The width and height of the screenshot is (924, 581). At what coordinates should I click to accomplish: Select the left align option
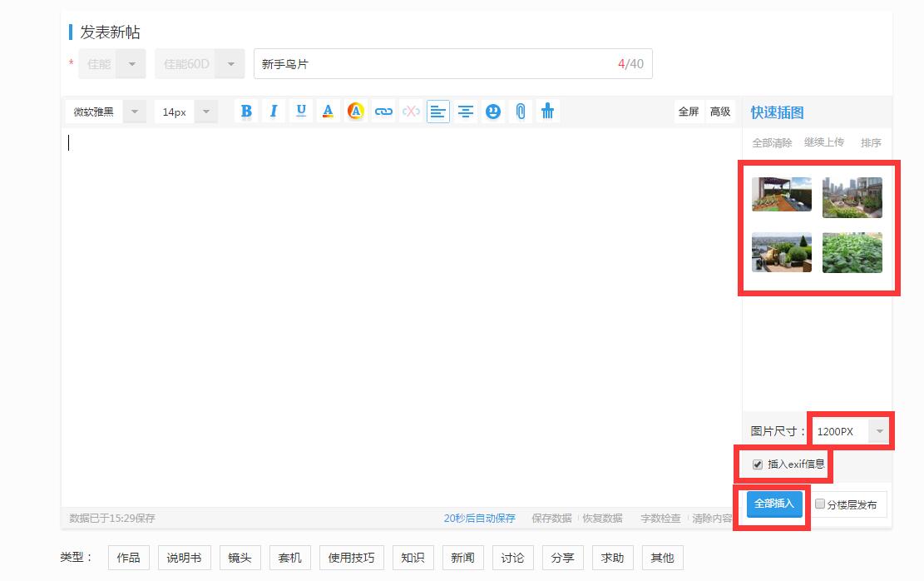438,111
